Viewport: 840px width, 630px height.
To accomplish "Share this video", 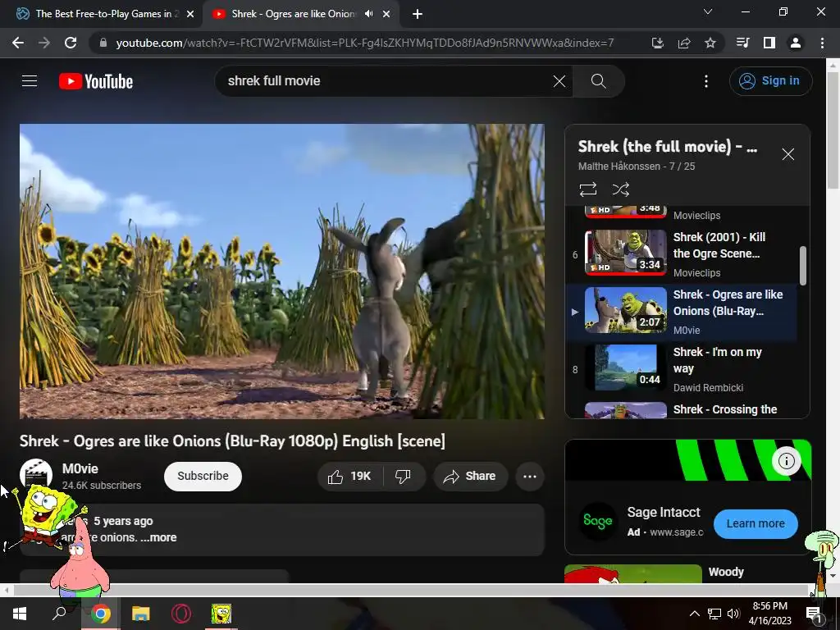I will [x=470, y=477].
